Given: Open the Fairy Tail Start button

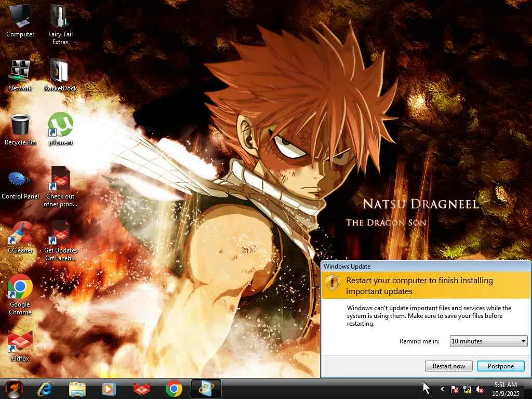Looking at the screenshot, I should tap(14, 389).
